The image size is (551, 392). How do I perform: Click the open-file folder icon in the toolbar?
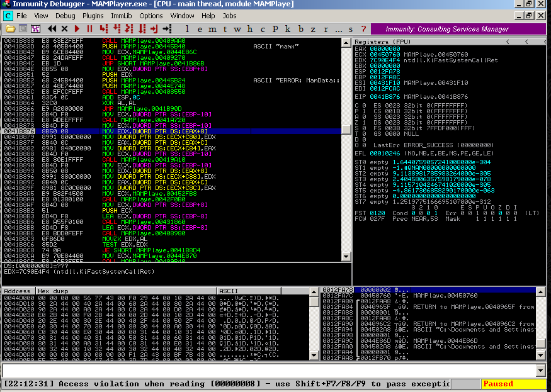[x=10, y=29]
